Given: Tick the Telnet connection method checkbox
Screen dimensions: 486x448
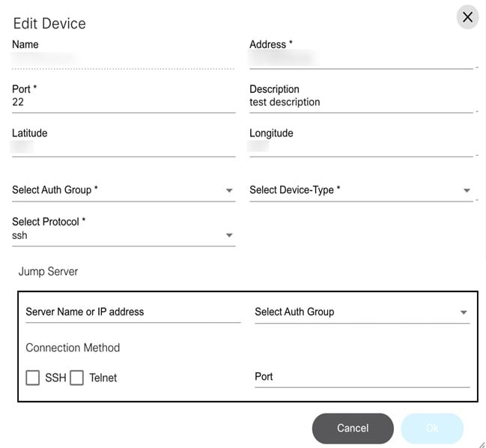Looking at the screenshot, I should [x=76, y=378].
